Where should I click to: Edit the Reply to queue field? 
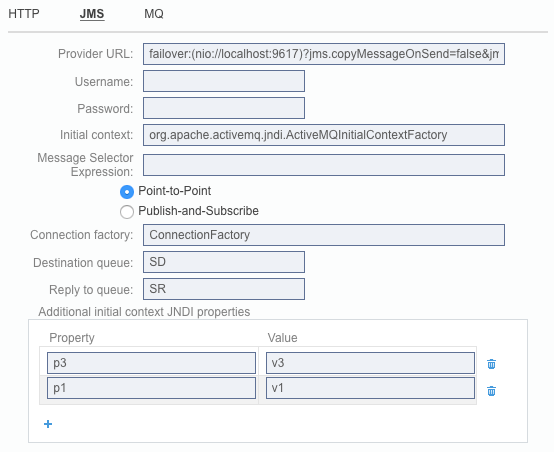[x=224, y=289]
